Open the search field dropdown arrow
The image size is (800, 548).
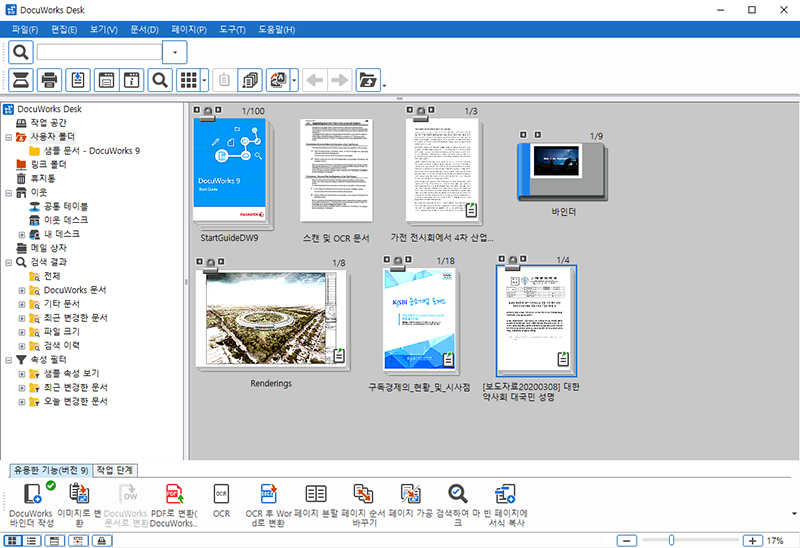point(175,52)
